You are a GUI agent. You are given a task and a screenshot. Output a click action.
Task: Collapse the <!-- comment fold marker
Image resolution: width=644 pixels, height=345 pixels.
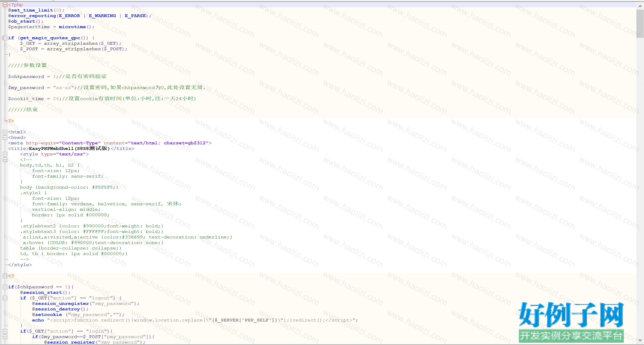(5, 160)
